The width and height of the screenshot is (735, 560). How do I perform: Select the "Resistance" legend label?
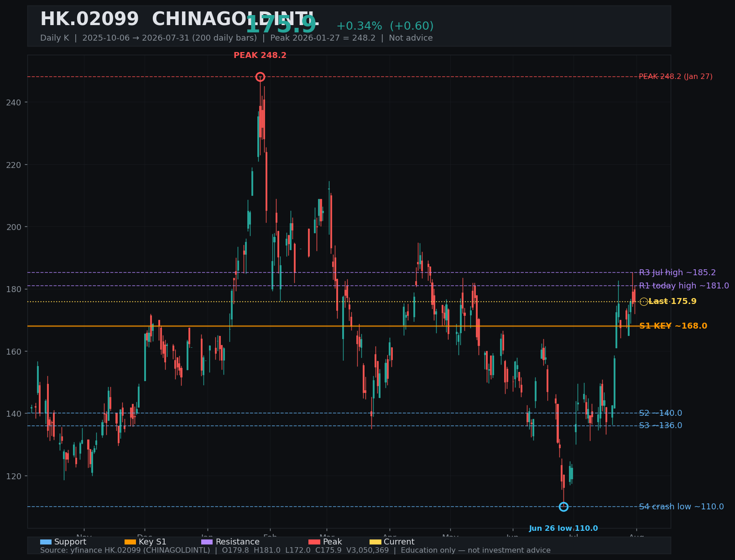coord(237,542)
